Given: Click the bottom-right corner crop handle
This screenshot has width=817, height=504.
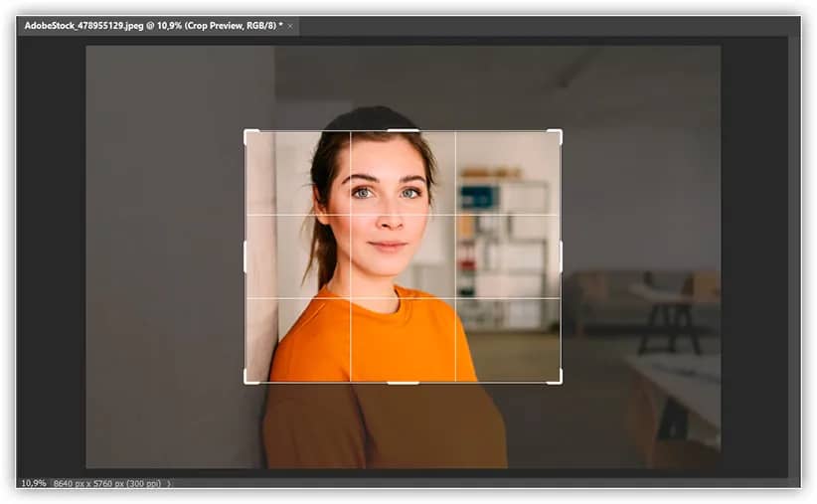Looking at the screenshot, I should (x=560, y=381).
